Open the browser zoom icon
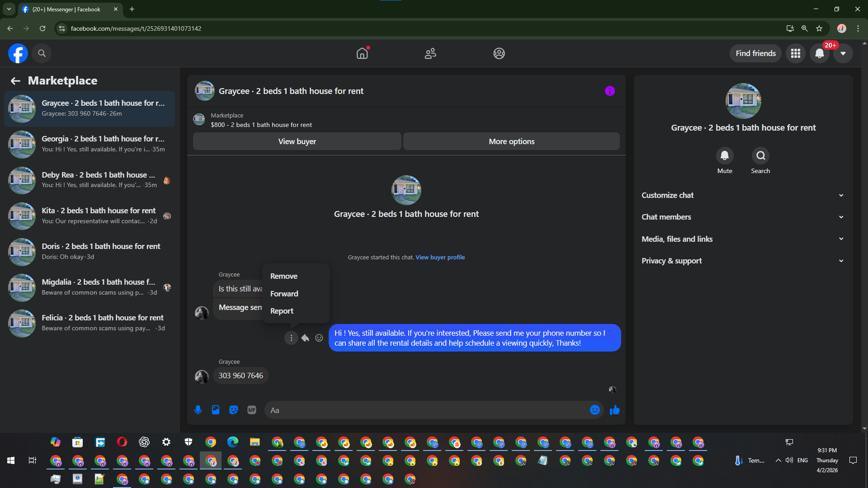This screenshot has width=868, height=488. point(805,28)
